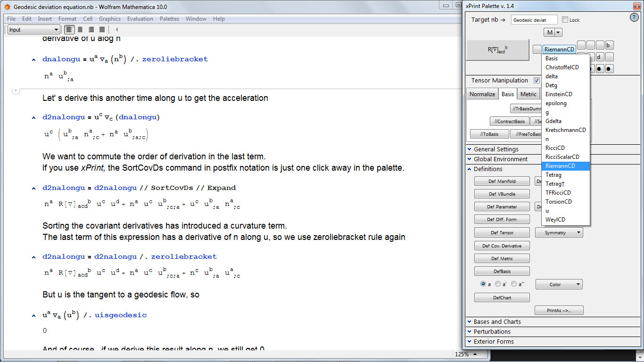644x362 pixels.
Task: Expand the Perturbations section
Action: [x=492, y=332]
